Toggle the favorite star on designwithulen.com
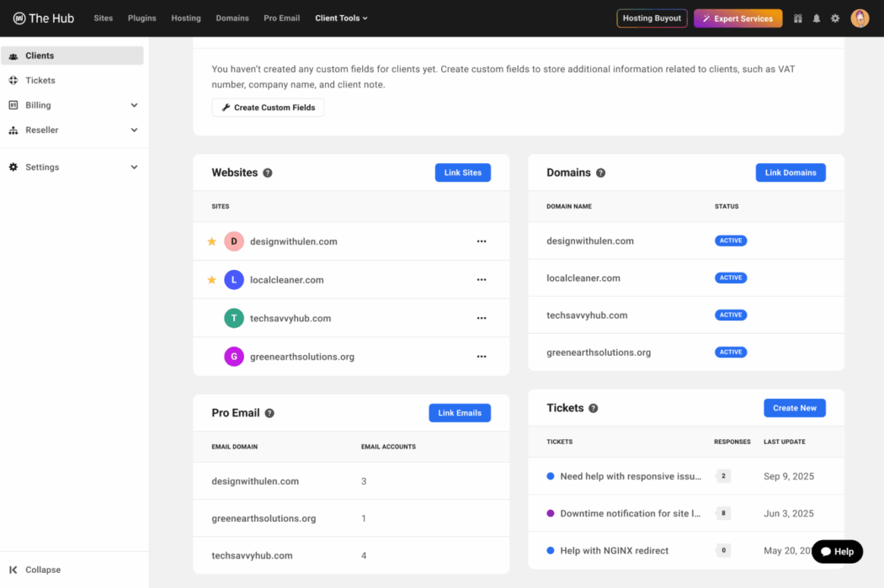884x588 pixels. pyautogui.click(x=211, y=241)
